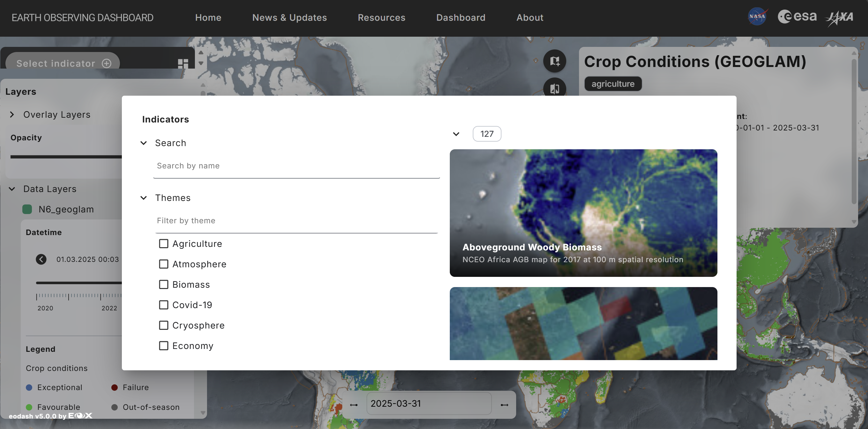Click the info panel vertical scrollbar

[x=854, y=131]
